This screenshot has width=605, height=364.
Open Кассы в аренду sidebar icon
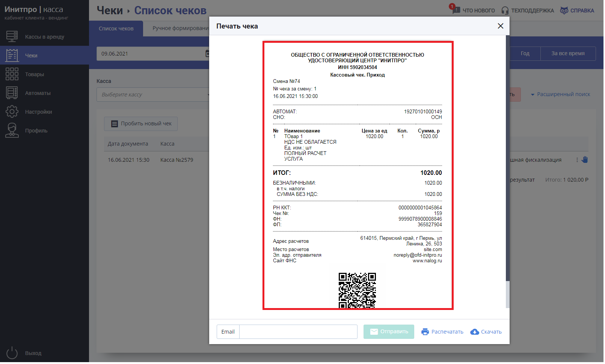12,36
